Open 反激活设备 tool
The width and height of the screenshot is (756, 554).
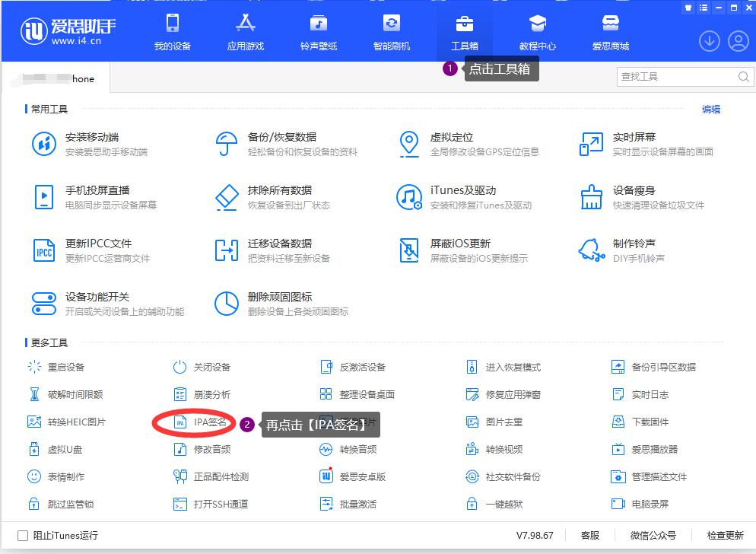pos(353,368)
